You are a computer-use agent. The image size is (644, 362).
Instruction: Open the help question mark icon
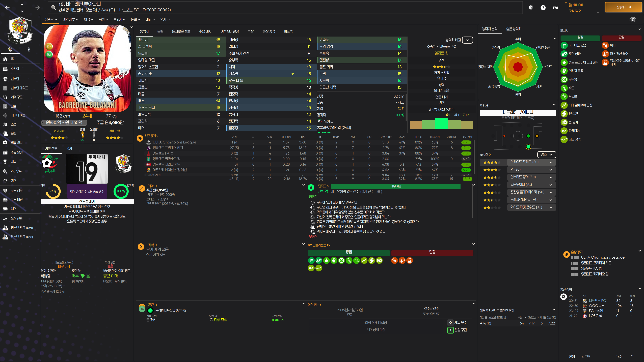coord(543,8)
